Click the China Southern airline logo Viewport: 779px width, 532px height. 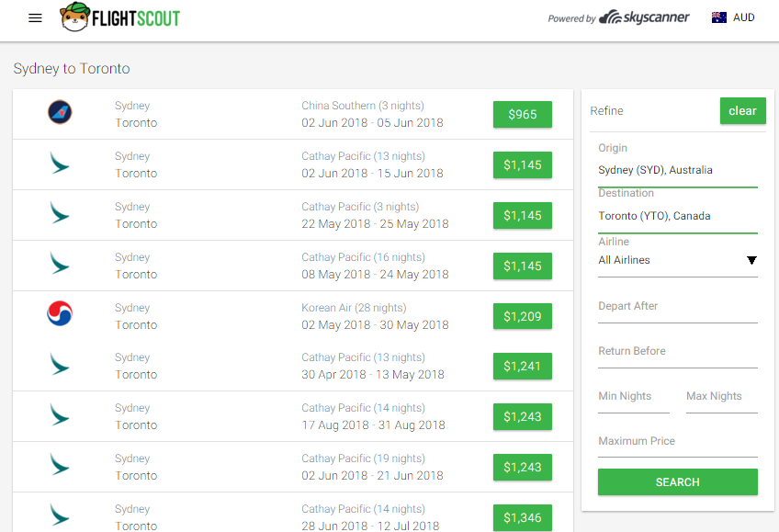point(60,112)
